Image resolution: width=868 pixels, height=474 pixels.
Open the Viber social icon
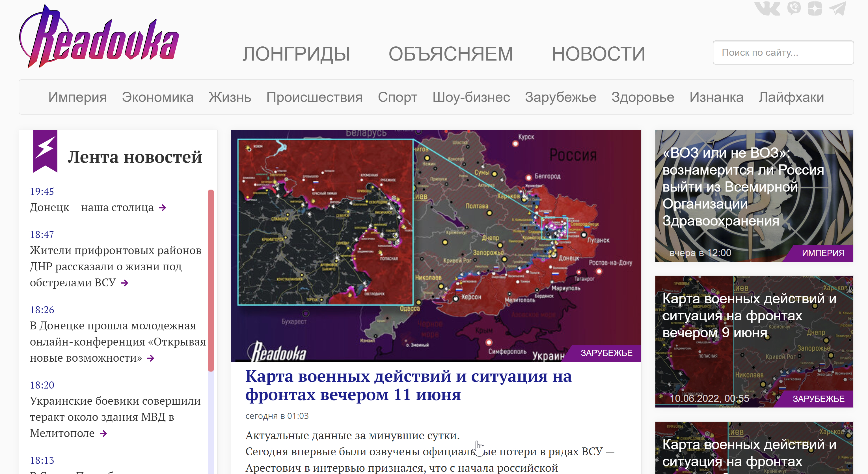tap(794, 8)
